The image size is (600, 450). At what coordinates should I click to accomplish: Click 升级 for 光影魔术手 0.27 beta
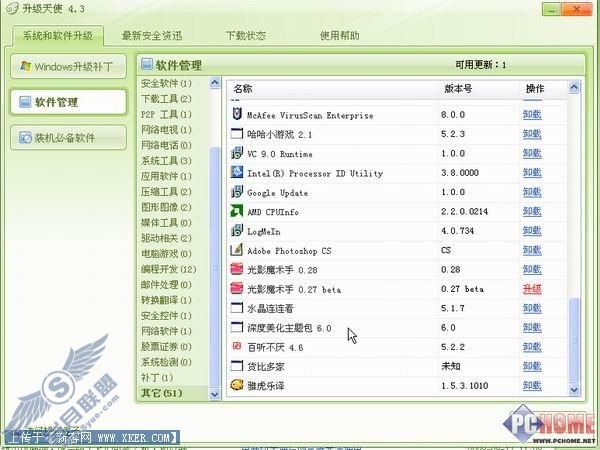pos(532,289)
